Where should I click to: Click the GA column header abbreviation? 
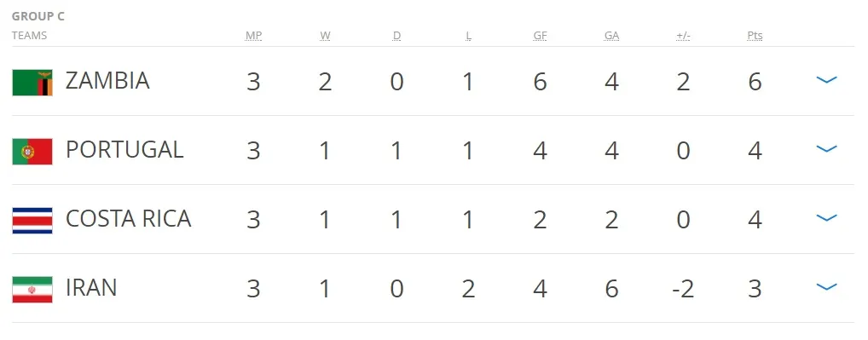pyautogui.click(x=611, y=36)
